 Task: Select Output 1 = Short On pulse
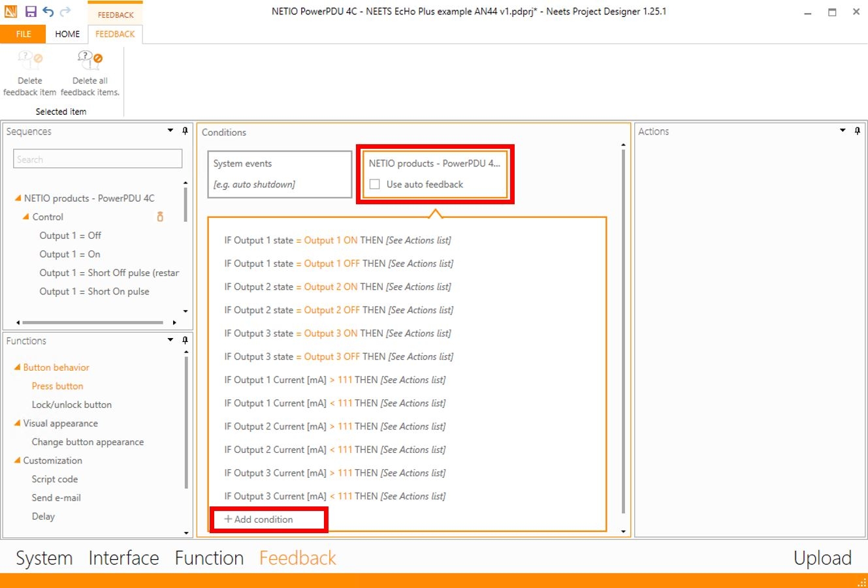(95, 292)
